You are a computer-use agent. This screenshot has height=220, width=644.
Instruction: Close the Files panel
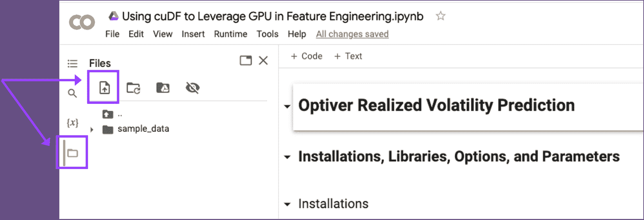pyautogui.click(x=263, y=60)
